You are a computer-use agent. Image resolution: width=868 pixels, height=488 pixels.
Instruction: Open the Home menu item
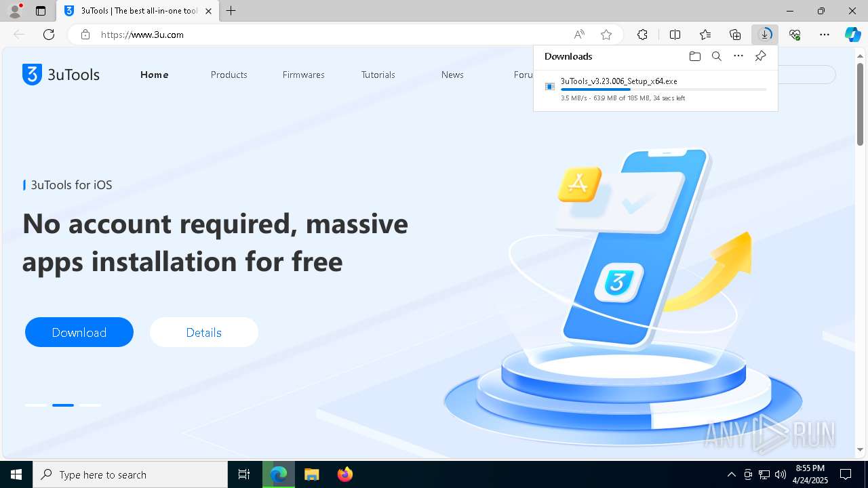click(x=155, y=75)
